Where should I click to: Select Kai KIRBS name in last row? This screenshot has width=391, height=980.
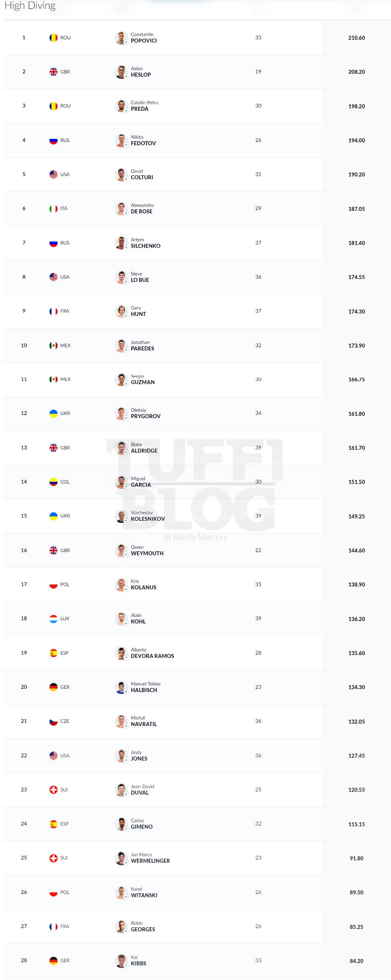click(x=138, y=960)
